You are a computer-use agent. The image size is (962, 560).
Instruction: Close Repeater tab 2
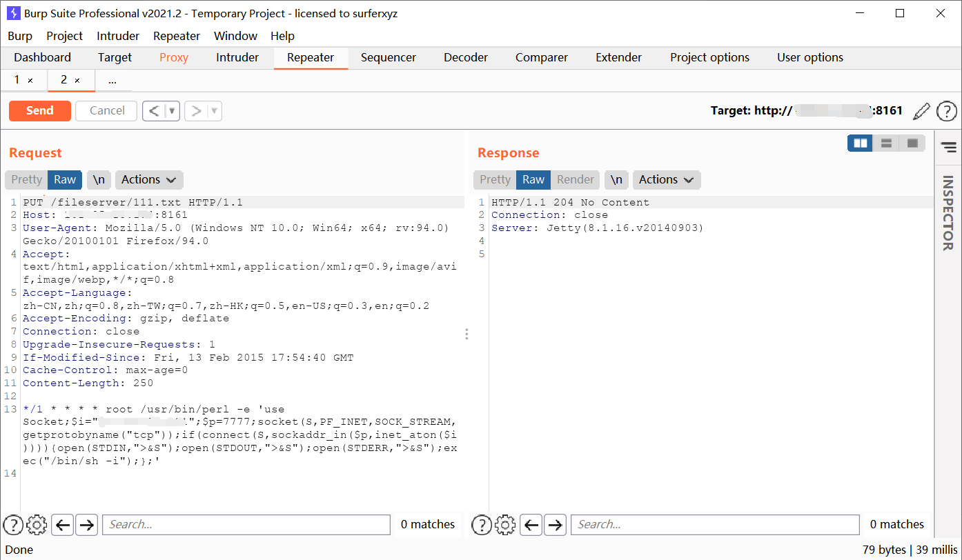coord(77,81)
